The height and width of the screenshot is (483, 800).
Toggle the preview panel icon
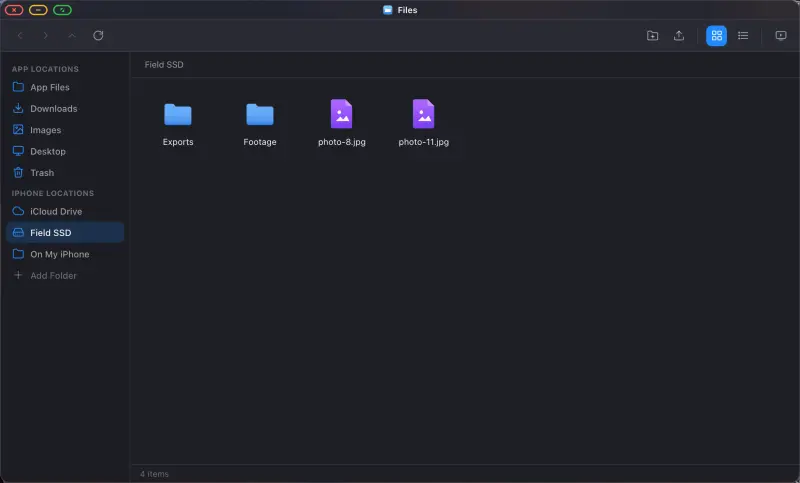pyautogui.click(x=781, y=35)
